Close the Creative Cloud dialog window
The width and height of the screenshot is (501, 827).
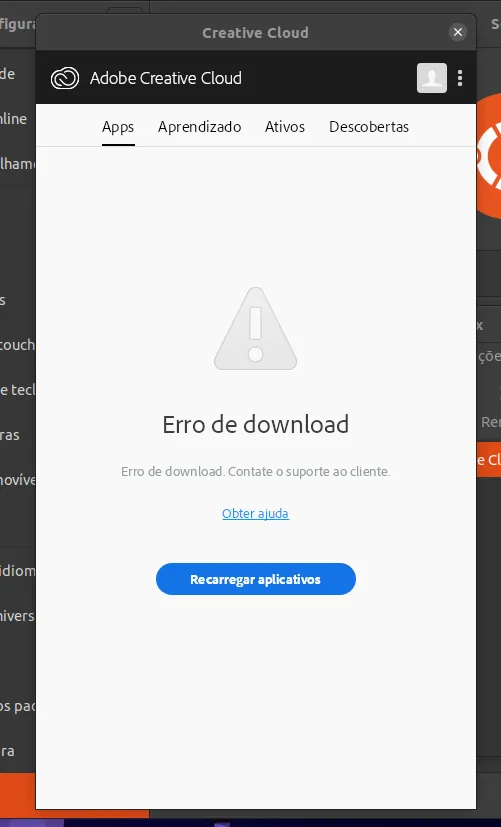point(458,32)
